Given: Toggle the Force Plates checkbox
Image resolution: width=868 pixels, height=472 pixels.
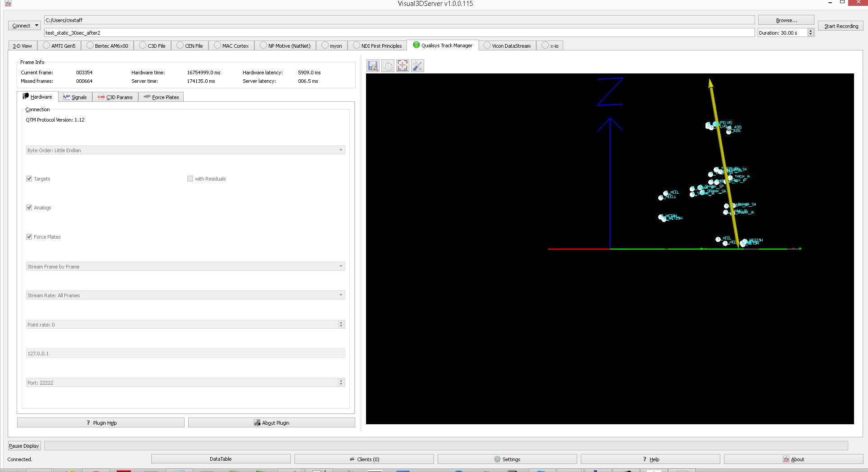Looking at the screenshot, I should click(29, 236).
